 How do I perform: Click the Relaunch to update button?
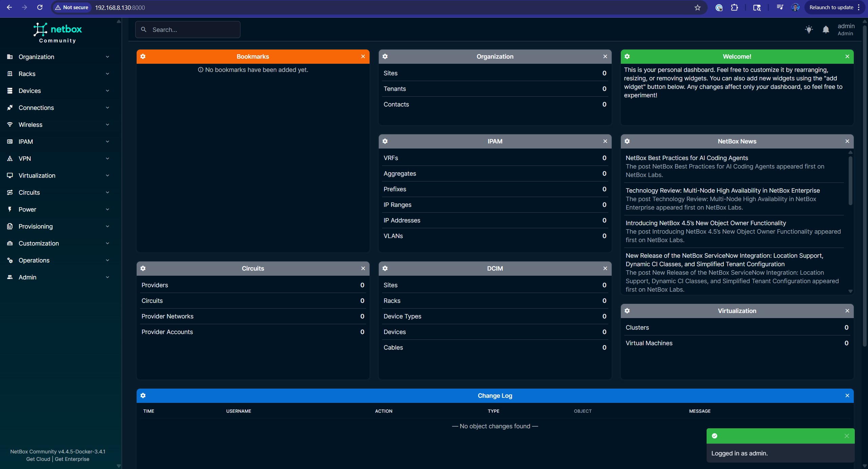[x=831, y=7]
